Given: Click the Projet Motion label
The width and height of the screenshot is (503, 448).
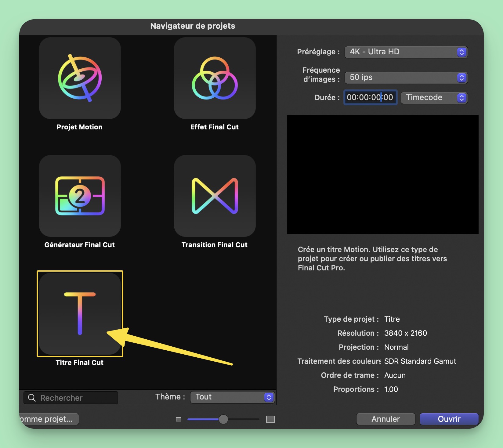Looking at the screenshot, I should tap(80, 127).
